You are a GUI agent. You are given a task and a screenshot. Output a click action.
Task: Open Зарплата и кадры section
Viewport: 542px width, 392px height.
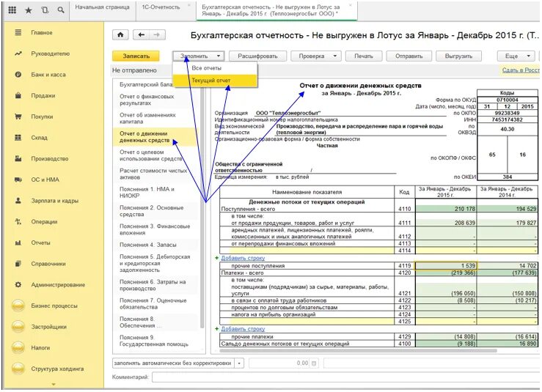click(x=54, y=201)
